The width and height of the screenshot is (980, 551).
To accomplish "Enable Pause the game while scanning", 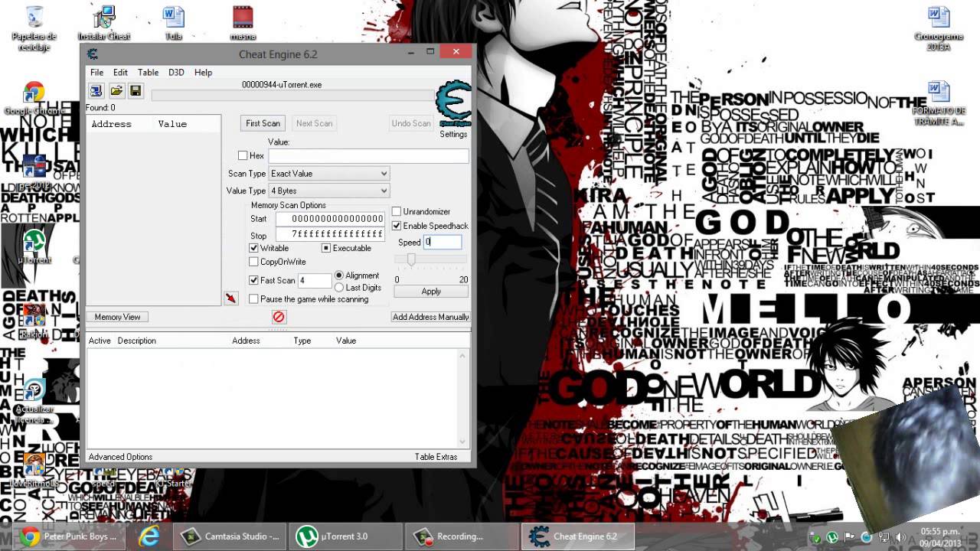I will pyautogui.click(x=254, y=299).
